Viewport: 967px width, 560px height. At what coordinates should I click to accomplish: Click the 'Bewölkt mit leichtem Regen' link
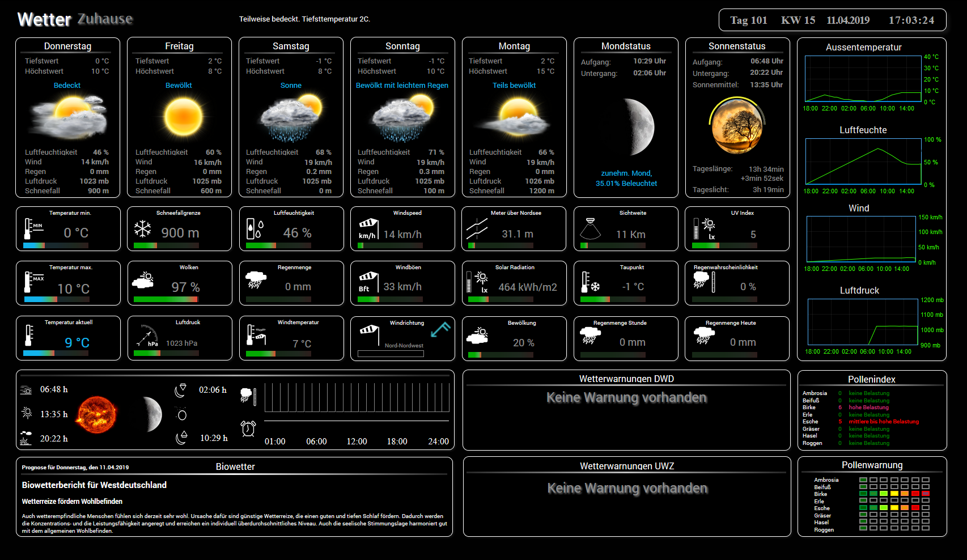tap(402, 86)
